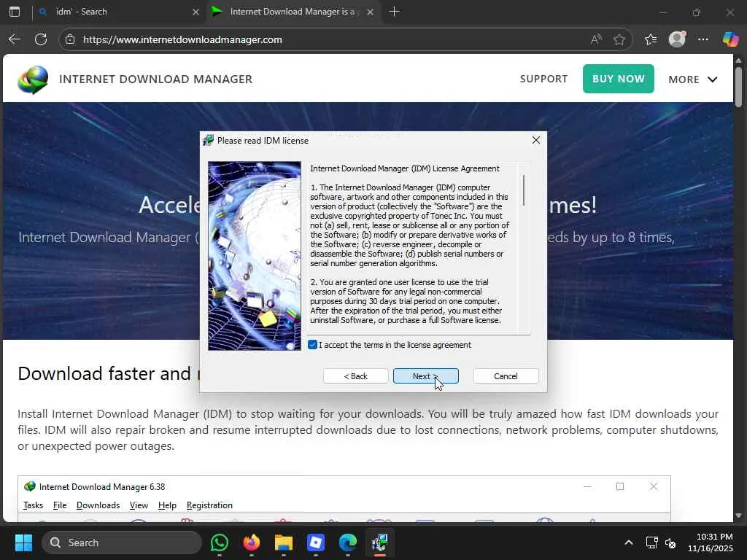Screen dimensions: 747x560
Task: Select the Internet Download Manager tab
Action: tap(292, 12)
